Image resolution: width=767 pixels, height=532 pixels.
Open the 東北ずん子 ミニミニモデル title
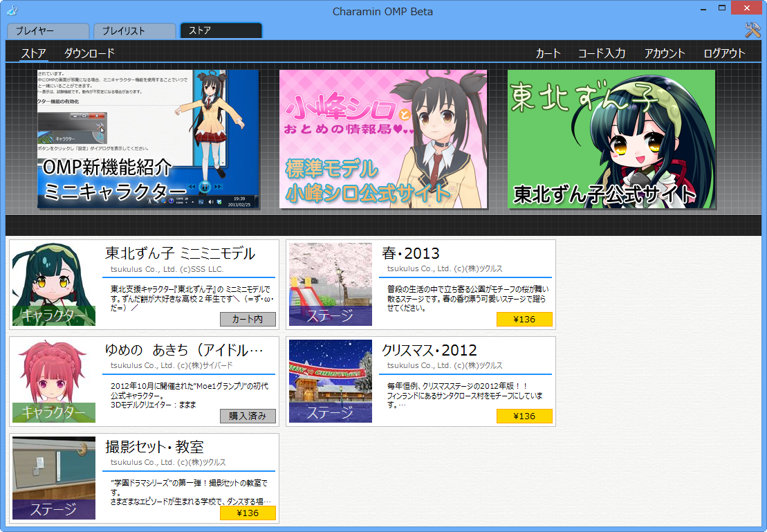180,253
